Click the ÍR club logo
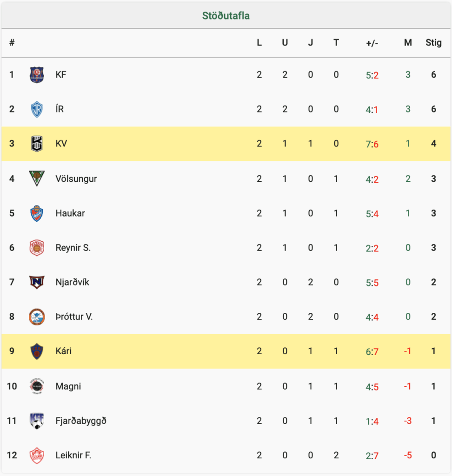The height and width of the screenshot is (476, 452). click(x=37, y=109)
